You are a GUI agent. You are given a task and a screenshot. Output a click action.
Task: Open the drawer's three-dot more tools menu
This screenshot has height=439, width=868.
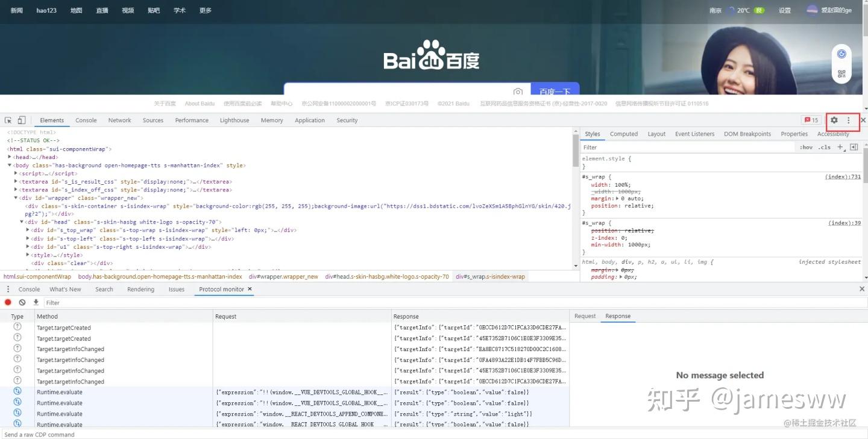(8, 289)
